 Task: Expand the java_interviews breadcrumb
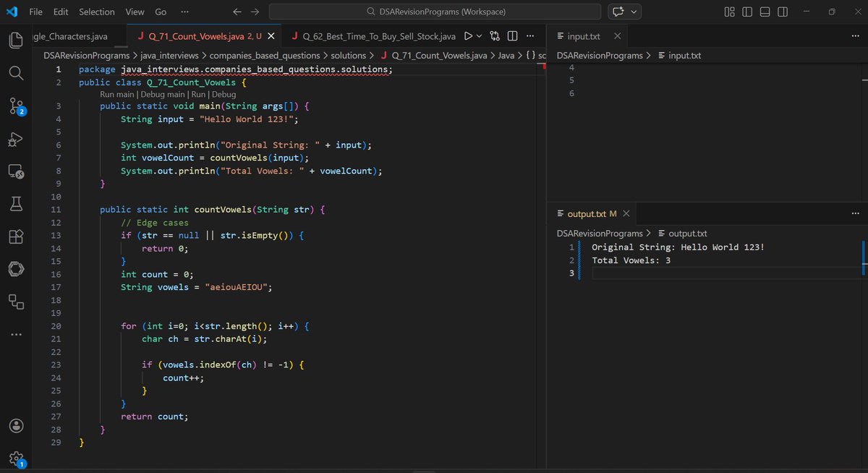pos(168,55)
